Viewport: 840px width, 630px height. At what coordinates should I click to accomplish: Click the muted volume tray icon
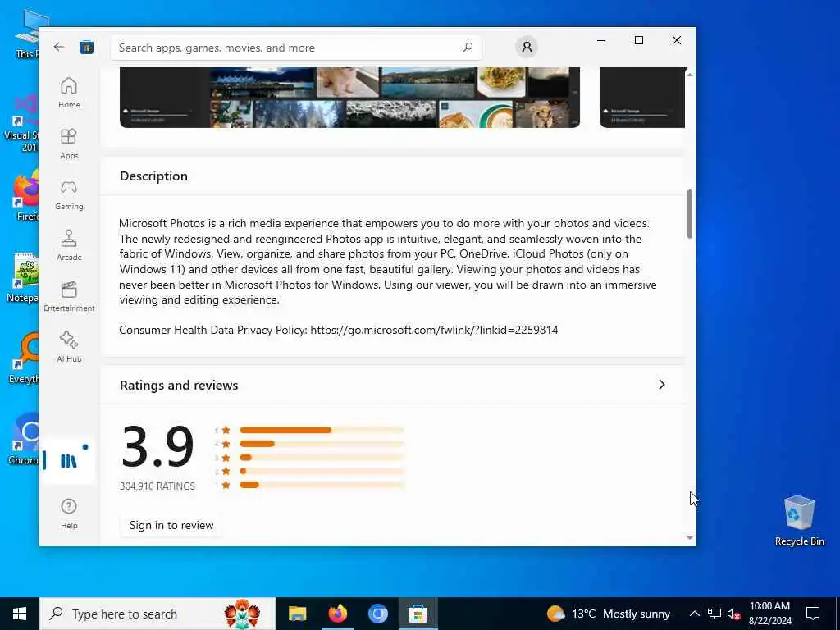[x=733, y=614]
